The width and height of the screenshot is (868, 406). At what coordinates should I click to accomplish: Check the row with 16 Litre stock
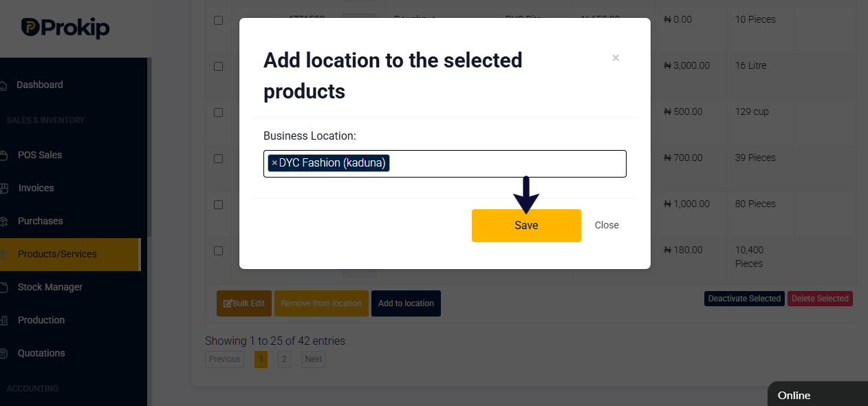pyautogui.click(x=218, y=67)
